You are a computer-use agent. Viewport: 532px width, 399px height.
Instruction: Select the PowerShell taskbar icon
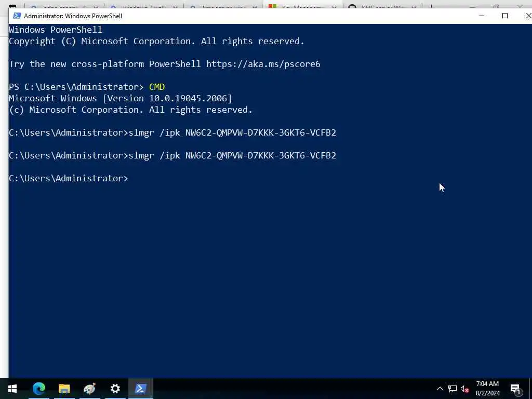tap(140, 389)
